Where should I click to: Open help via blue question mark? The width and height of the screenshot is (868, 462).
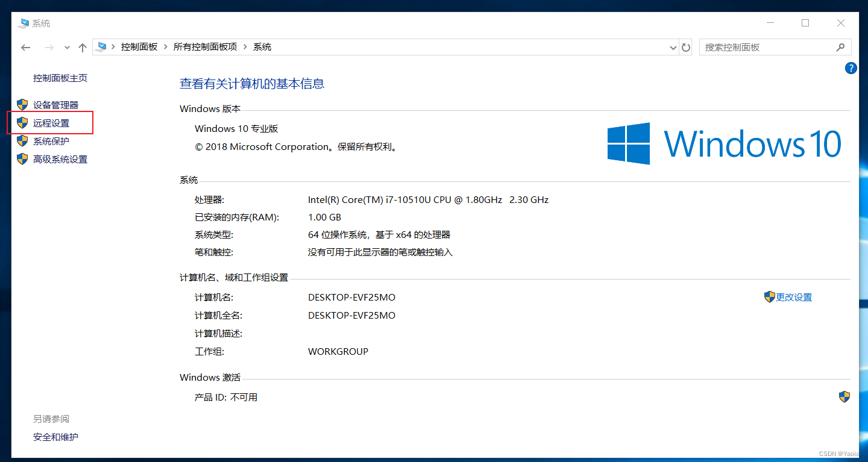click(x=851, y=68)
